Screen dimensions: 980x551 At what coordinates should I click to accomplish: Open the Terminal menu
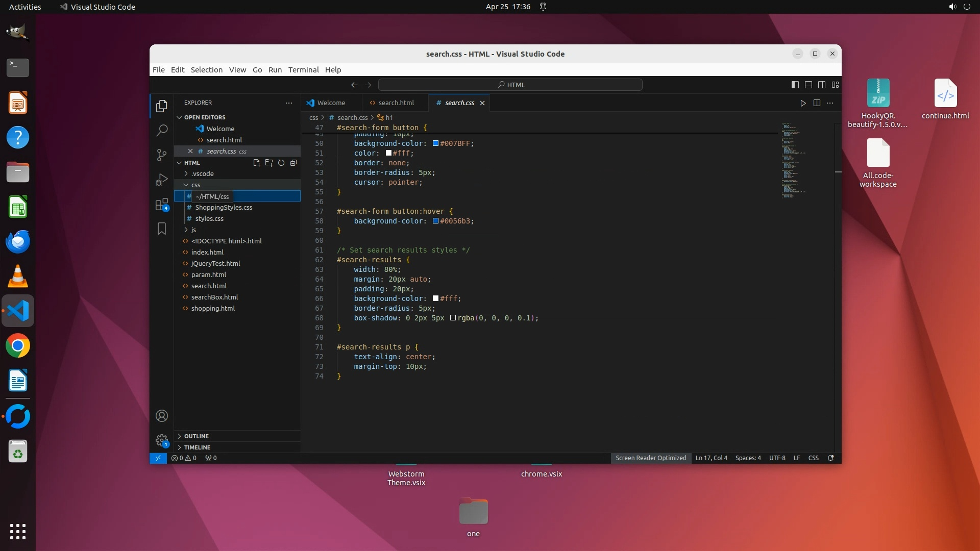tap(303, 70)
